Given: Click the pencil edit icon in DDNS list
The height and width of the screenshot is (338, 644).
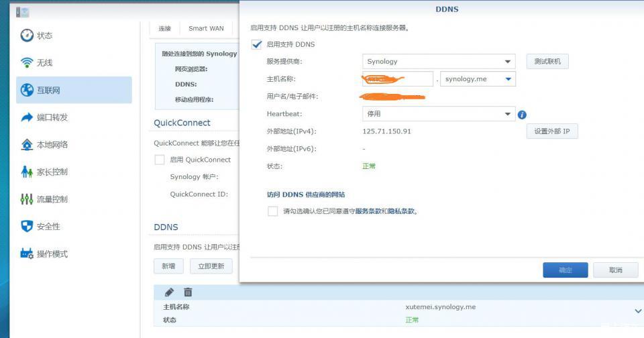Looking at the screenshot, I should point(169,292).
